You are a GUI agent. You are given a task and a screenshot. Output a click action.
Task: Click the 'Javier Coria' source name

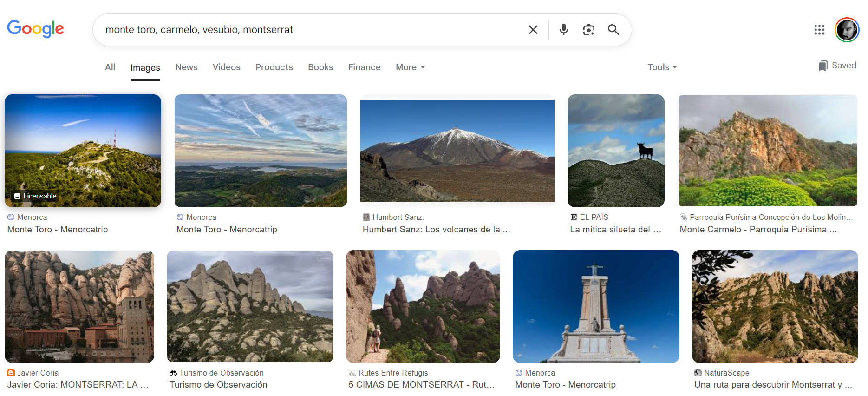tap(38, 373)
